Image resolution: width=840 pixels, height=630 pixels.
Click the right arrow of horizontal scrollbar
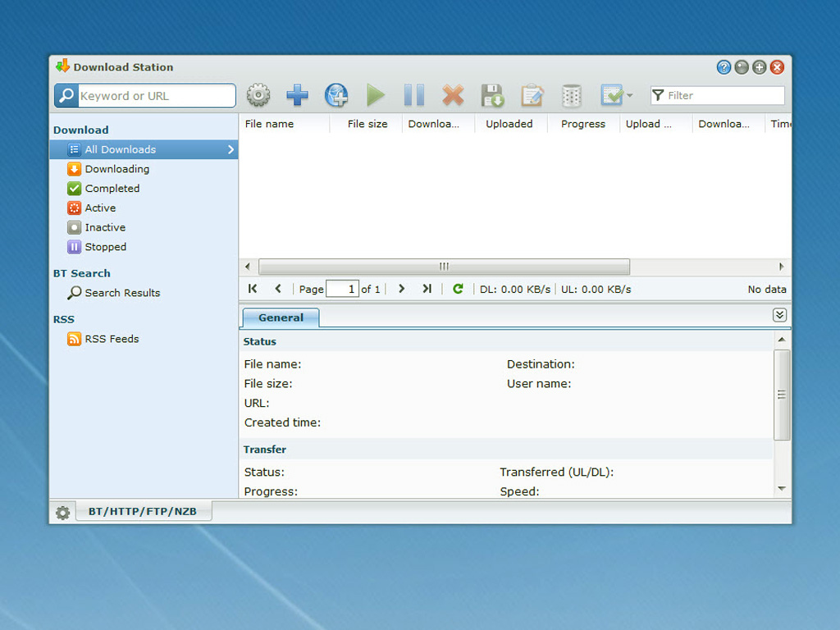click(x=781, y=267)
